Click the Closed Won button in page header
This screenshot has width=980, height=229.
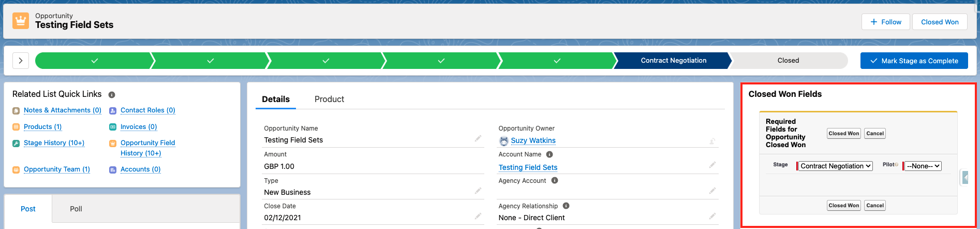coord(940,22)
